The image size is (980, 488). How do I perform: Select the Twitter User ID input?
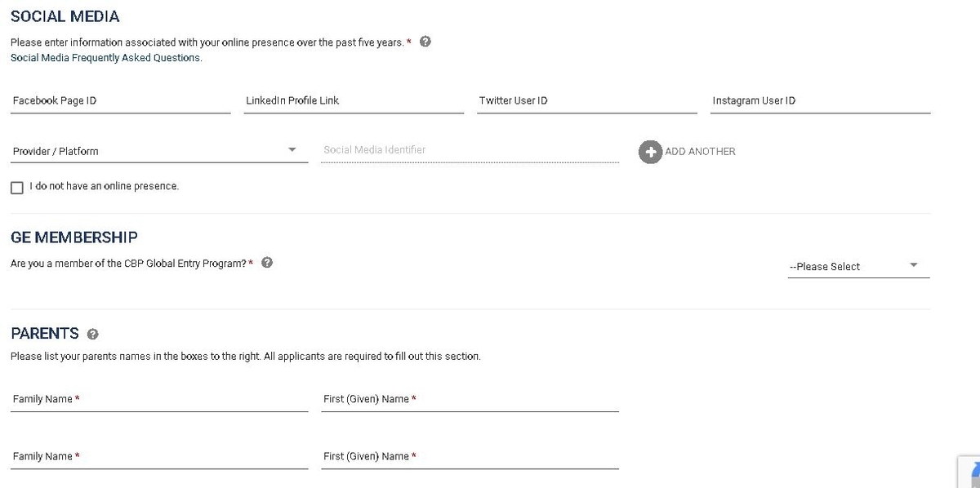pyautogui.click(x=587, y=101)
